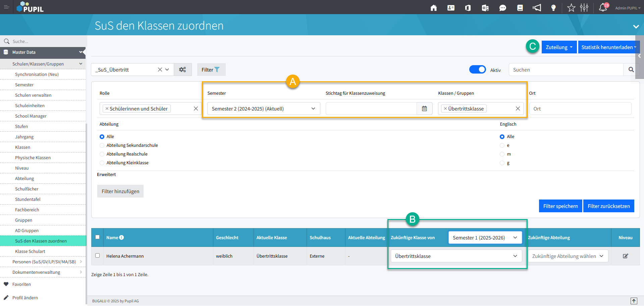
Task: Open the Admin PUPIL user menu
Action: point(628,8)
